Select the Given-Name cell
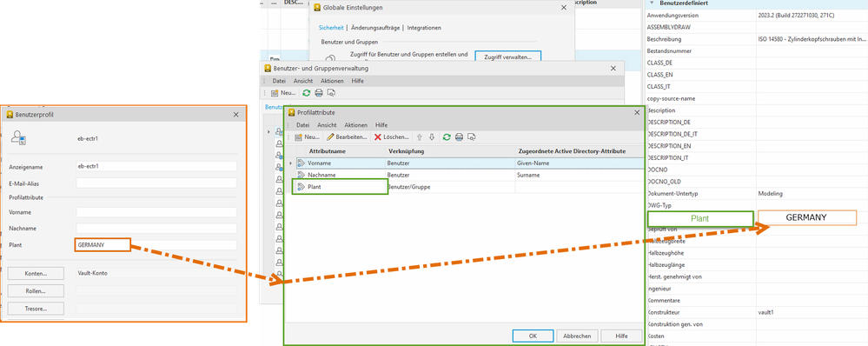 (580, 163)
